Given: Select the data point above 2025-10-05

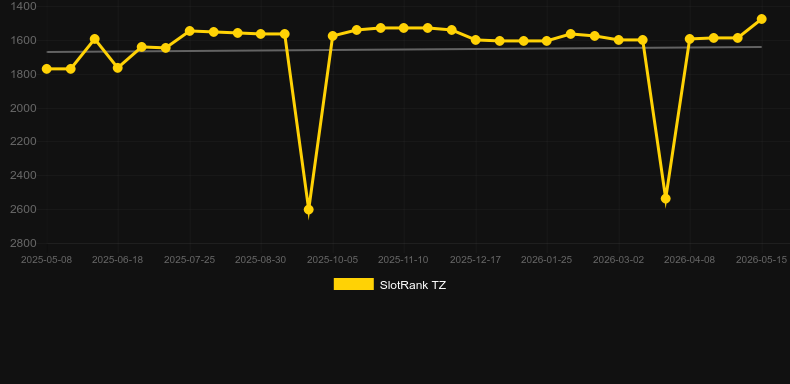Looking at the screenshot, I should [x=333, y=36].
